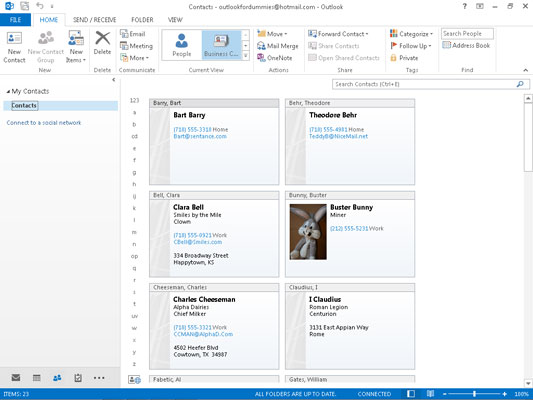The image size is (533, 400).
Task: Collapse the My Contacts group
Action: click(8, 91)
